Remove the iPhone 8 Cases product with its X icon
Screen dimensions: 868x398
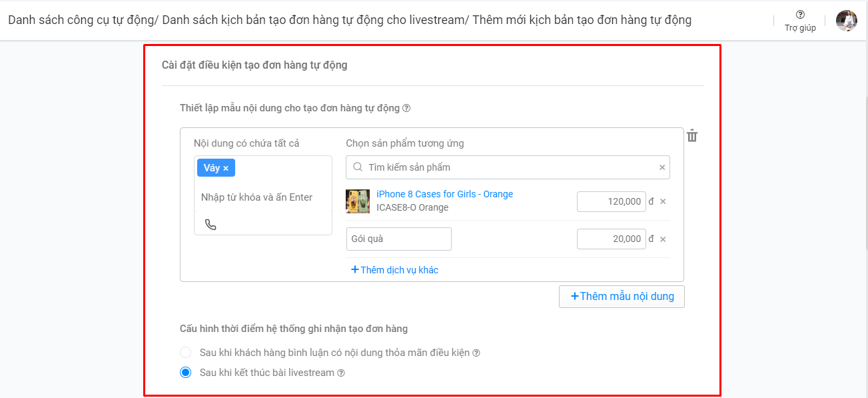pyautogui.click(x=661, y=201)
